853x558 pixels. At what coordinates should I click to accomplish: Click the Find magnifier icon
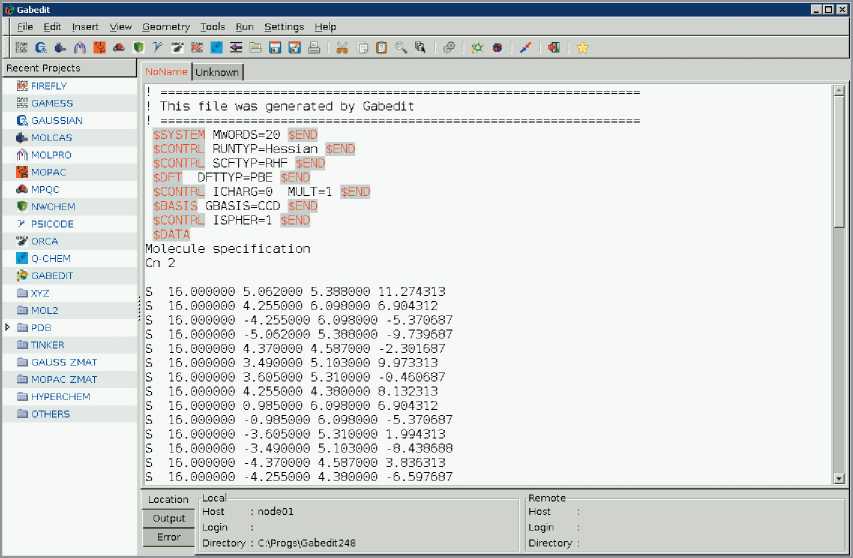click(x=401, y=48)
